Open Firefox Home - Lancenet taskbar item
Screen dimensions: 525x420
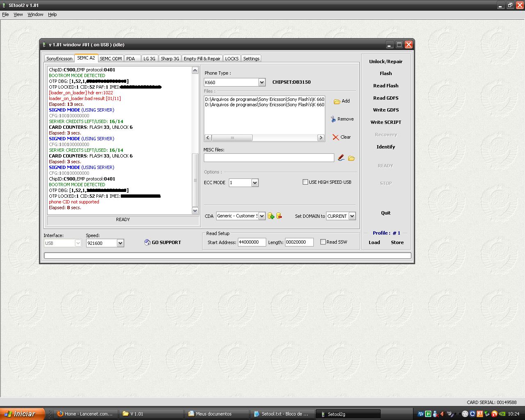86,414
